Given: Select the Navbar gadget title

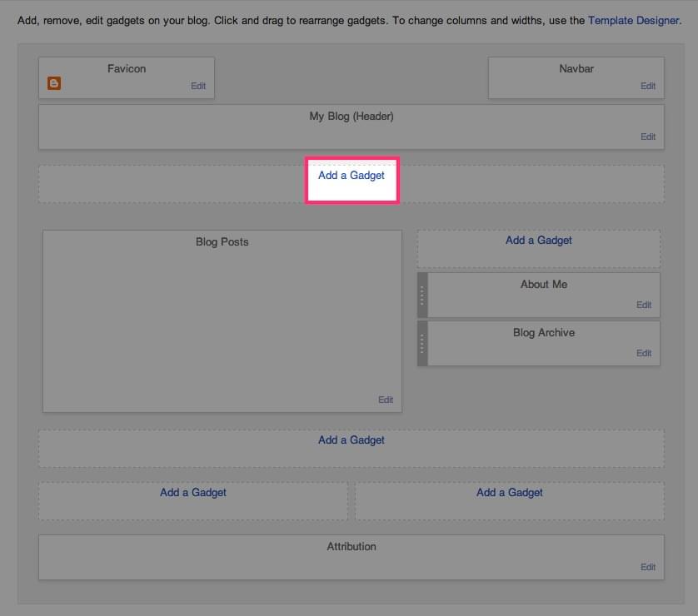Looking at the screenshot, I should tap(576, 68).
